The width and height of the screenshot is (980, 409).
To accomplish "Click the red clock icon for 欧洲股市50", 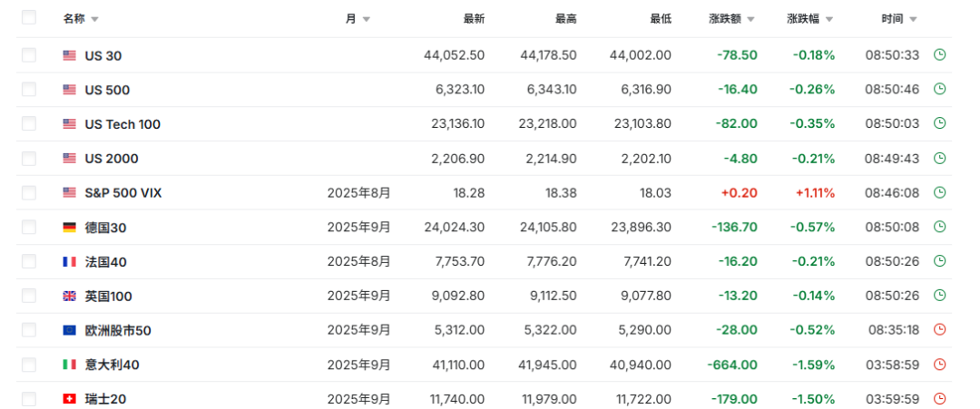I will click(x=940, y=330).
